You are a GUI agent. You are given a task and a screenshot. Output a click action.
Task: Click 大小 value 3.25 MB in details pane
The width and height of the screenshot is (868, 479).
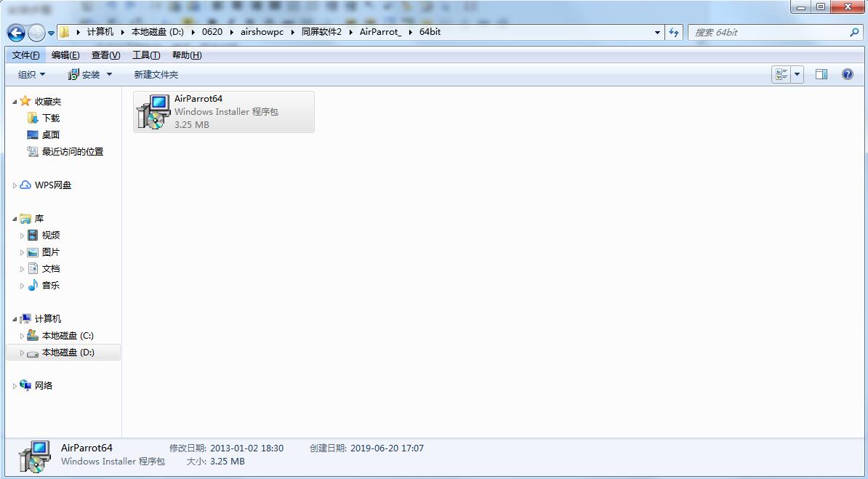pos(227,462)
